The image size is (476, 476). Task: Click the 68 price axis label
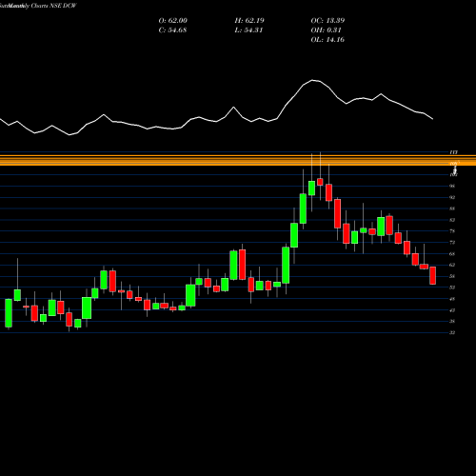(x=452, y=253)
